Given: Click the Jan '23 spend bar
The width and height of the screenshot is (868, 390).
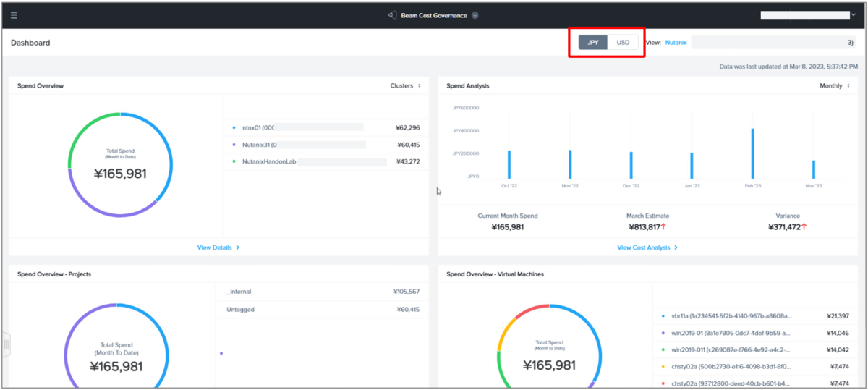Looking at the screenshot, I should point(692,165).
